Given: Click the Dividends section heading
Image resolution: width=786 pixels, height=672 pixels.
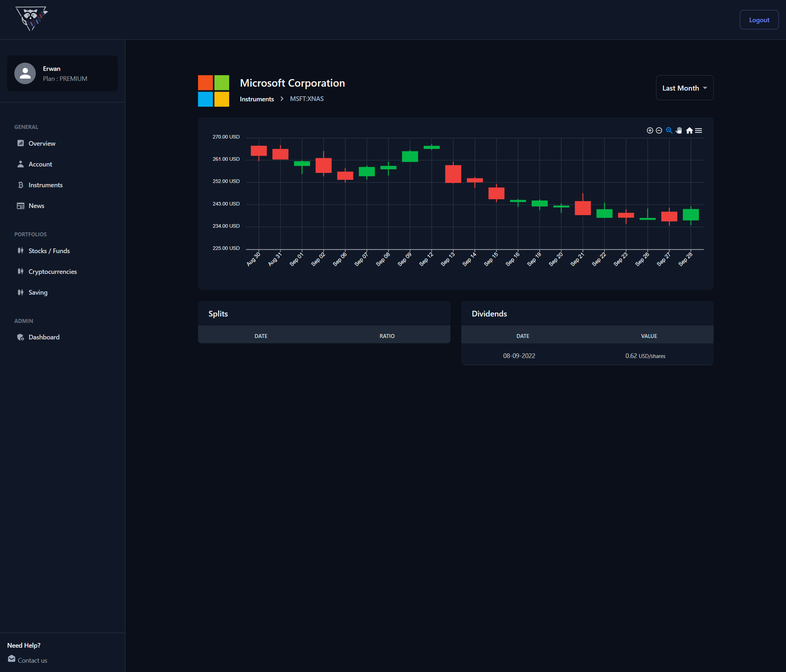Looking at the screenshot, I should pyautogui.click(x=490, y=314).
